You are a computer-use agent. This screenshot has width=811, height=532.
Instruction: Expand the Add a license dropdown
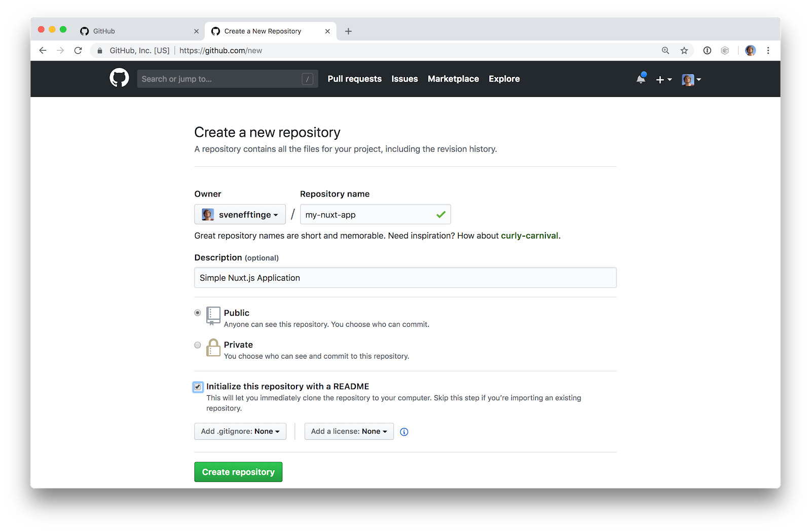349,431
